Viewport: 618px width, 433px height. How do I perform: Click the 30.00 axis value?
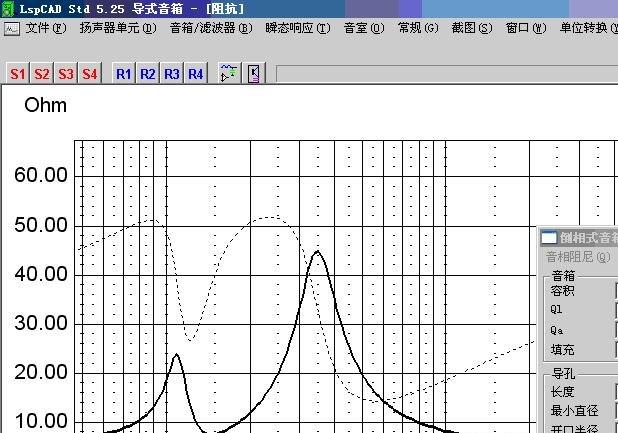pos(41,323)
